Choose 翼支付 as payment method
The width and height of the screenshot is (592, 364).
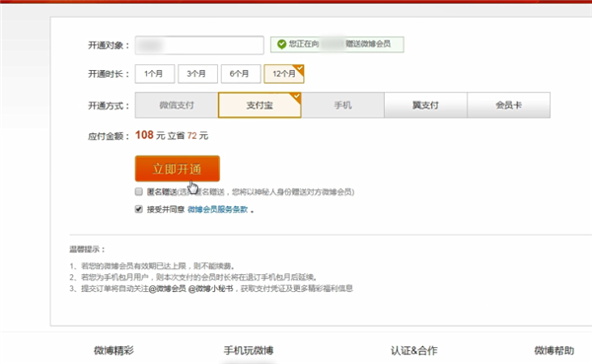(425, 105)
